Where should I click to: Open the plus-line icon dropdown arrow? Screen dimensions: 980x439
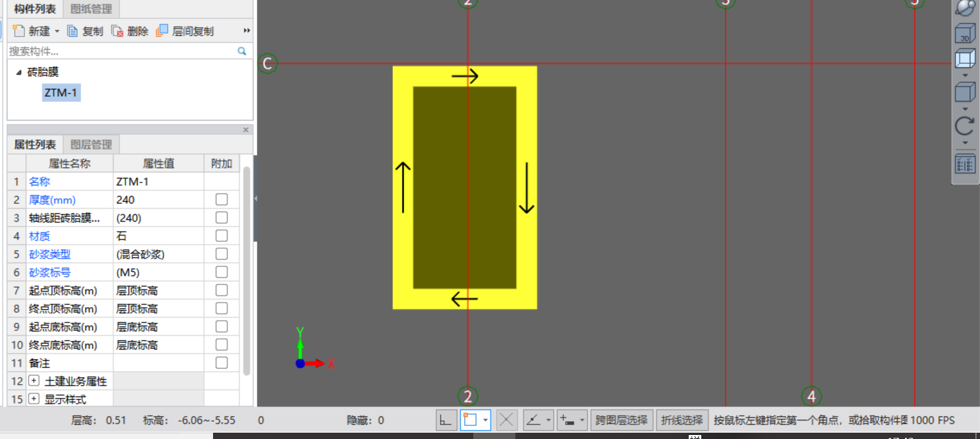click(582, 420)
